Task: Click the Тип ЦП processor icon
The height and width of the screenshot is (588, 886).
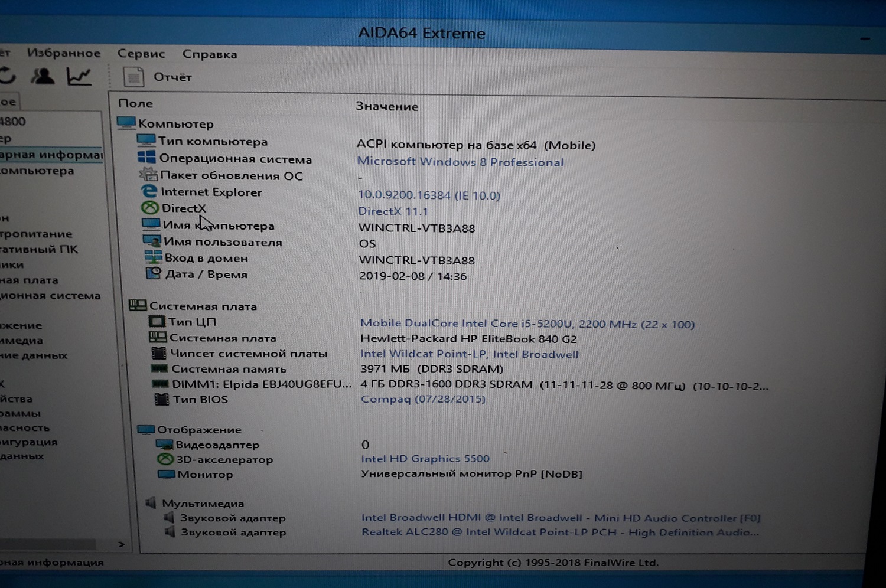Action: (157, 321)
